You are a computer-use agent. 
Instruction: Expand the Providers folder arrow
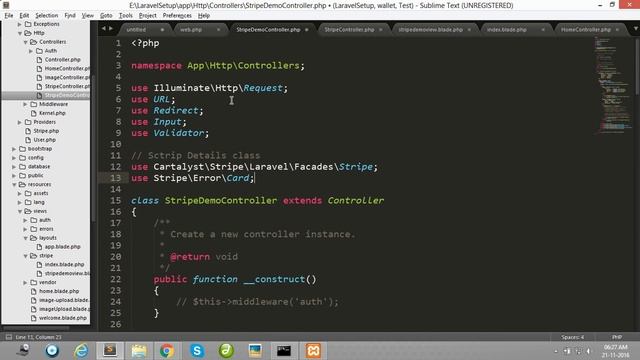coord(20,122)
